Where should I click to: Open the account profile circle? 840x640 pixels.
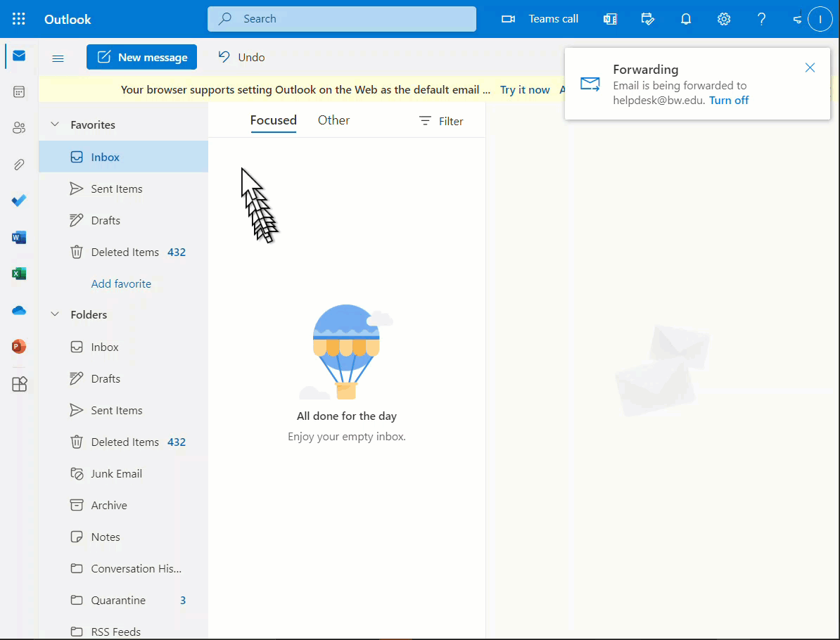tap(820, 19)
